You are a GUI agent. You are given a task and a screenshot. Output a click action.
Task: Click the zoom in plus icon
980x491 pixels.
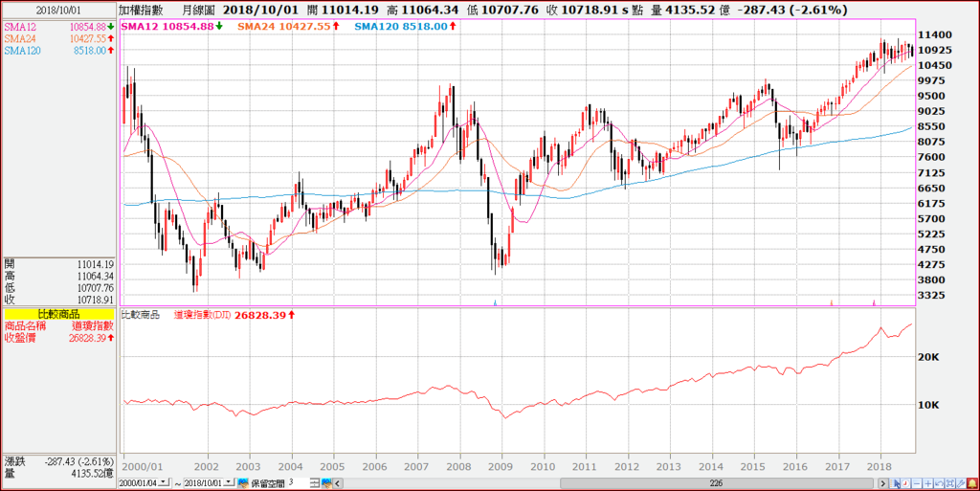[x=928, y=483]
